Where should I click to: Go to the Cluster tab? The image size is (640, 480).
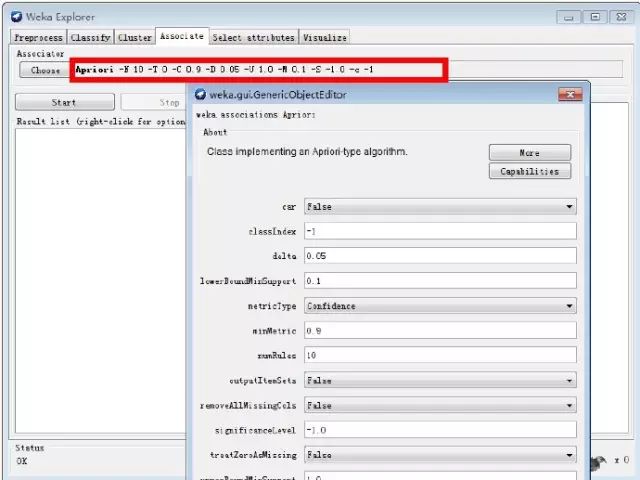pyautogui.click(x=135, y=38)
